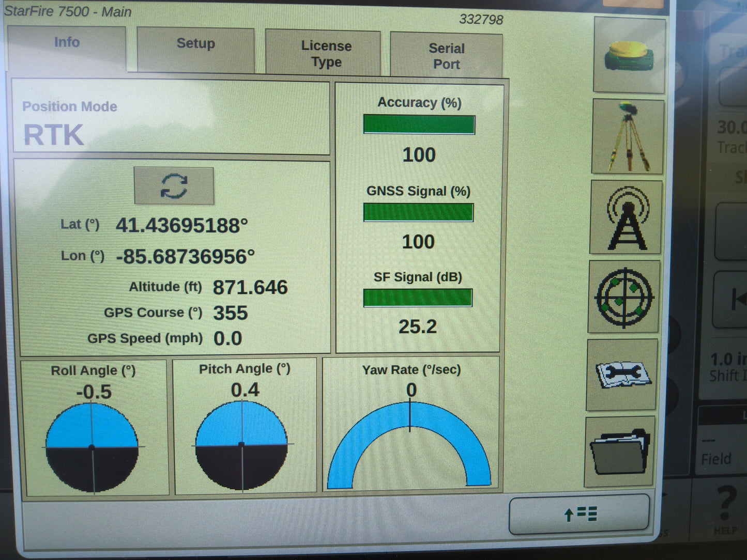Select the RTK position mode text
The height and width of the screenshot is (560, 747).
pyautogui.click(x=54, y=135)
